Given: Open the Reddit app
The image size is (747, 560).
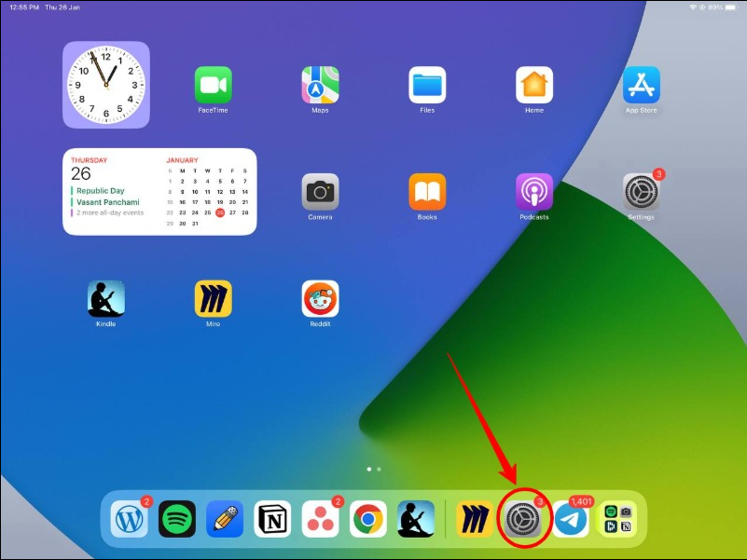Looking at the screenshot, I should tap(320, 299).
